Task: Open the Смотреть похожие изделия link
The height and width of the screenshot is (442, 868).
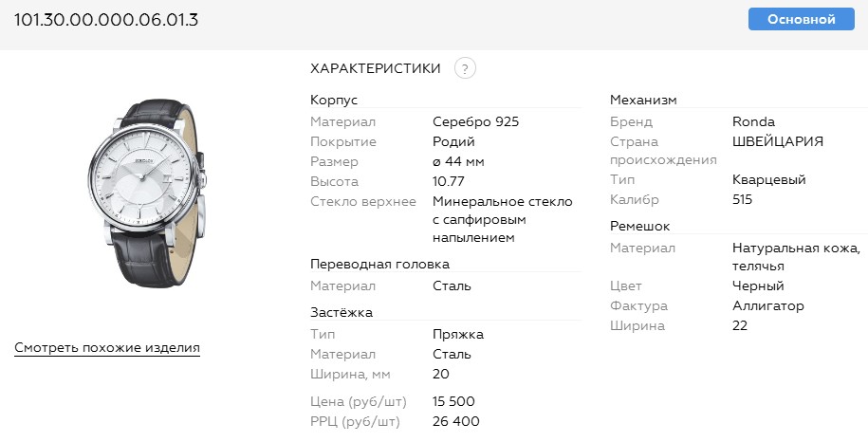Action: (107, 348)
